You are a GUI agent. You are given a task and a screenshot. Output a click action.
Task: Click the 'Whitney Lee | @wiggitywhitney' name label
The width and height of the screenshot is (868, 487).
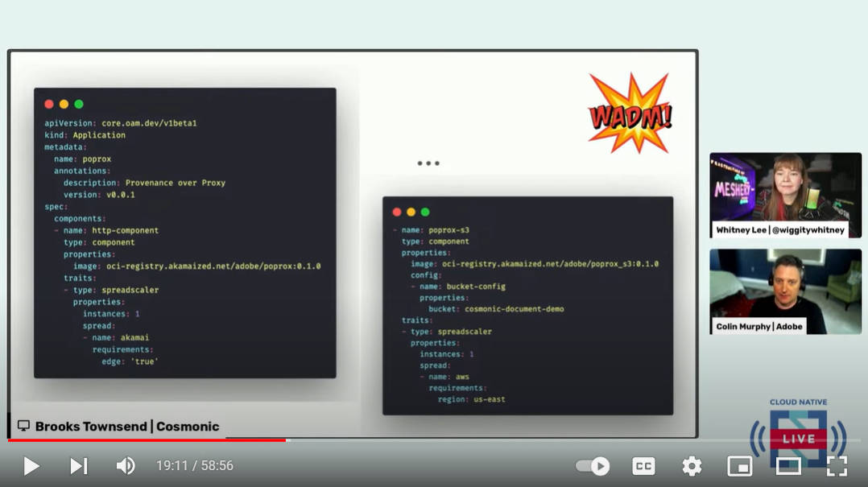[x=780, y=229]
